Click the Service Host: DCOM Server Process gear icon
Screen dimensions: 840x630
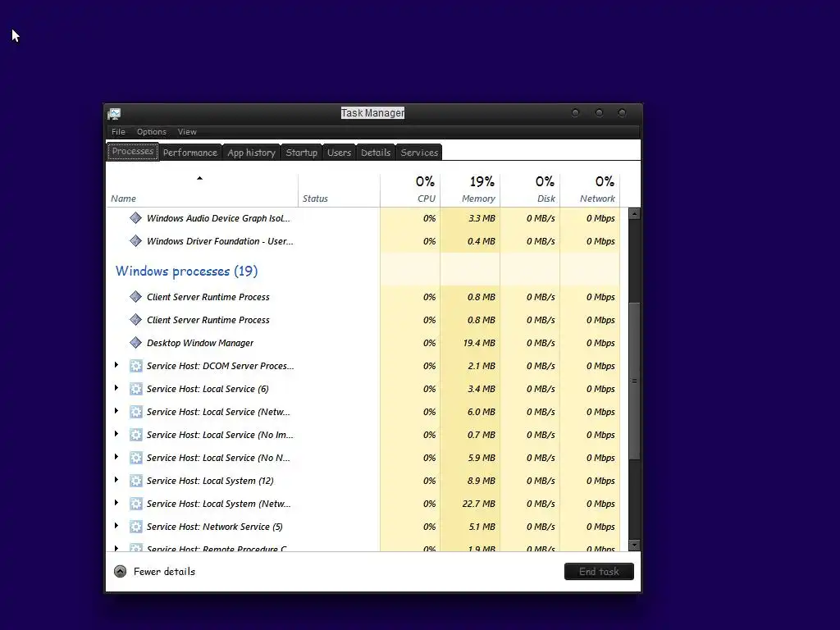[x=135, y=366]
